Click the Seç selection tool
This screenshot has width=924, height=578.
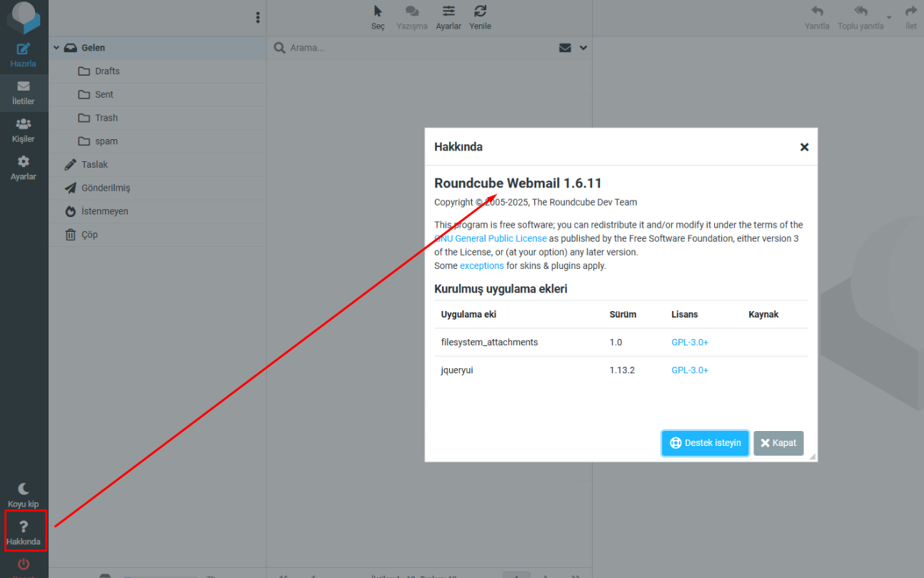(x=378, y=18)
